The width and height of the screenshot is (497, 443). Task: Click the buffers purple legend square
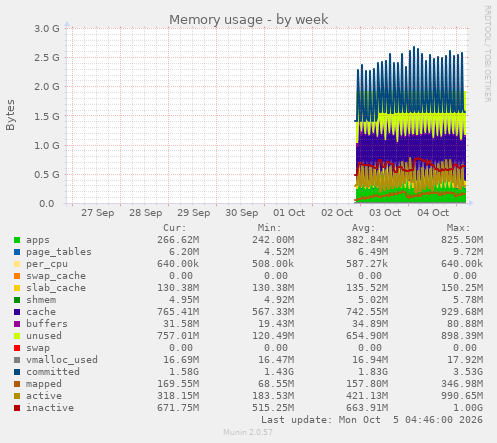click(17, 324)
